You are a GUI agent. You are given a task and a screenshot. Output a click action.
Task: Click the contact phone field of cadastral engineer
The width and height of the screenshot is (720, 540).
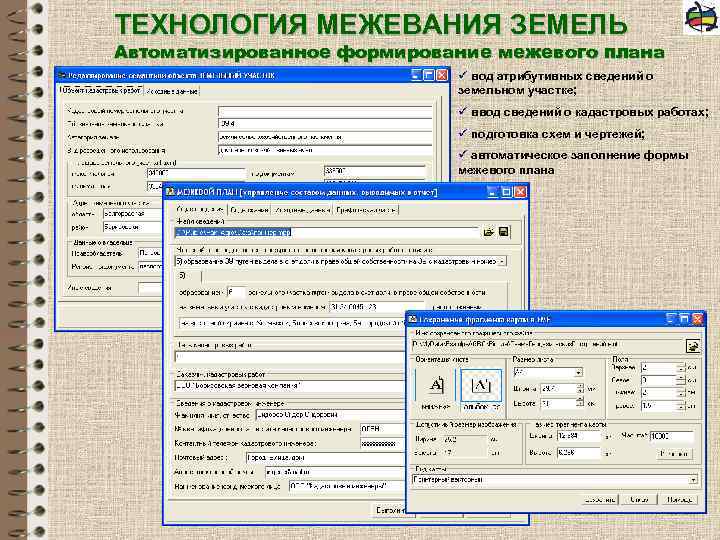383,444
